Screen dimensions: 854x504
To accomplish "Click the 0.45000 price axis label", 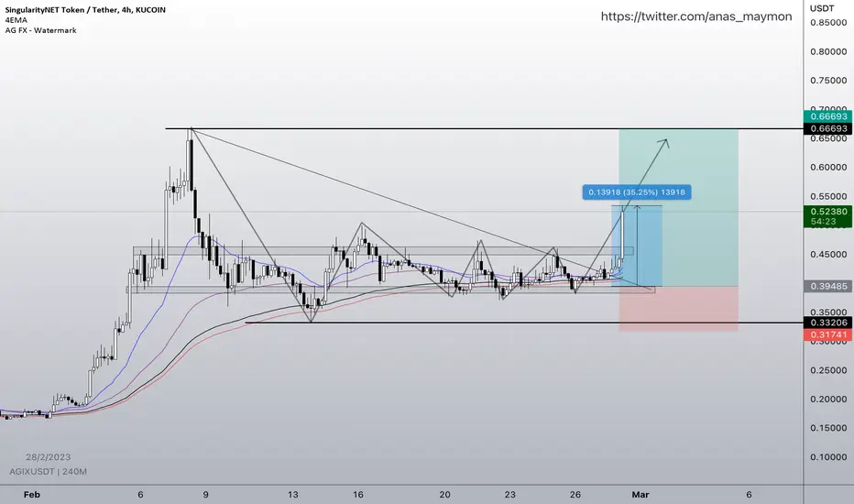I will pyautogui.click(x=828, y=254).
